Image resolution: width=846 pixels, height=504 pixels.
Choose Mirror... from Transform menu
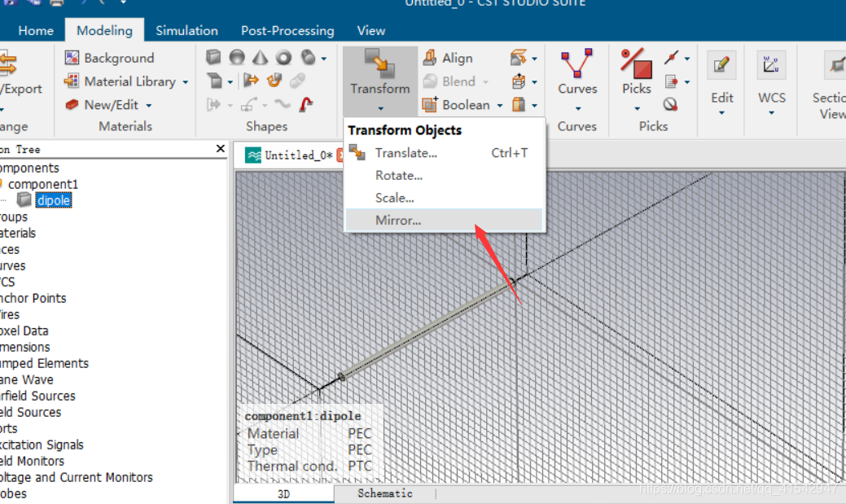(x=445, y=220)
